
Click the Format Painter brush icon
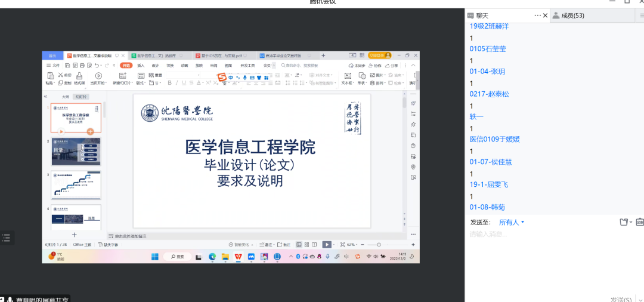(79, 76)
